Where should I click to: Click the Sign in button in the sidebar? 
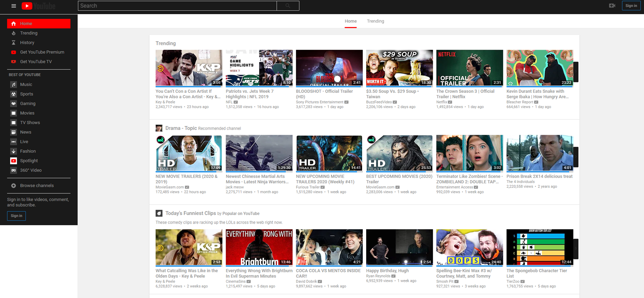(16, 216)
